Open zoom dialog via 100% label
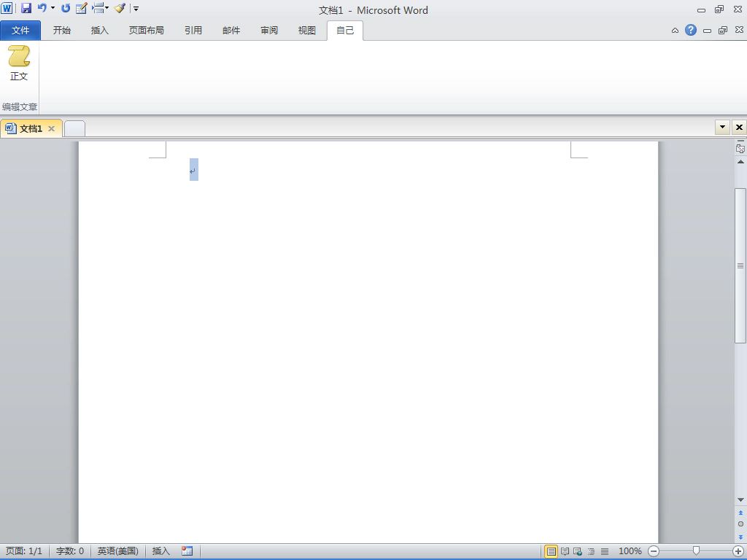 click(630, 551)
